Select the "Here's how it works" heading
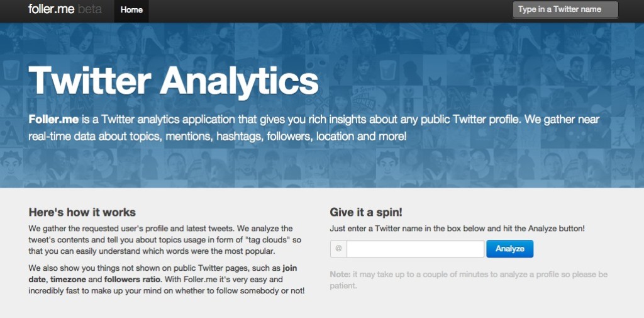Viewport: 644px width, 318px height. [x=82, y=212]
